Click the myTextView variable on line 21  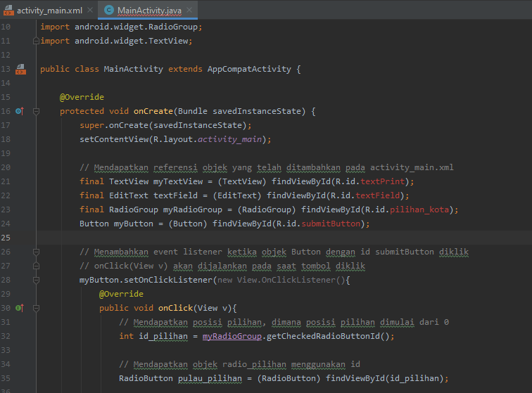[178, 181]
